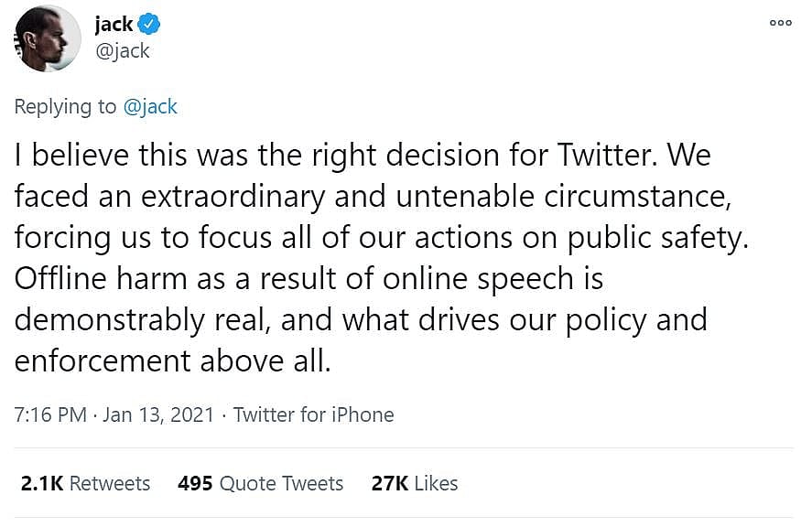Open the more options three-dot menu
Viewport: 812px width, 527px height.
780,23
